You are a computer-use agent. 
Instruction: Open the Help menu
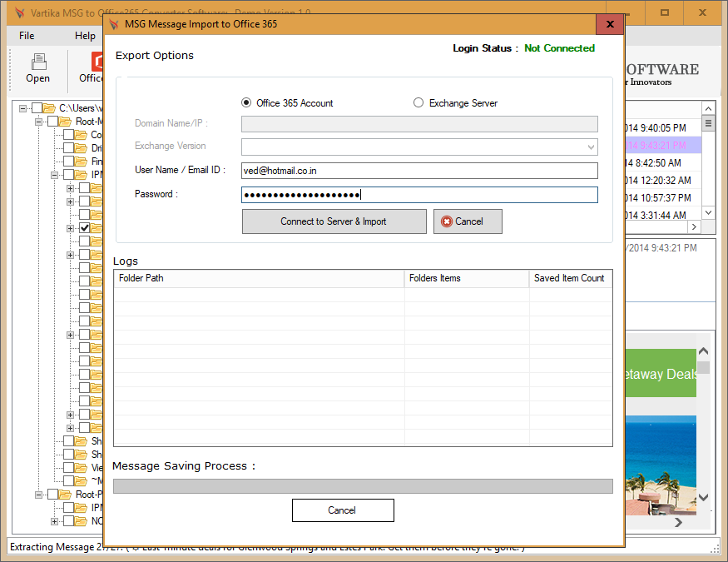click(x=85, y=36)
